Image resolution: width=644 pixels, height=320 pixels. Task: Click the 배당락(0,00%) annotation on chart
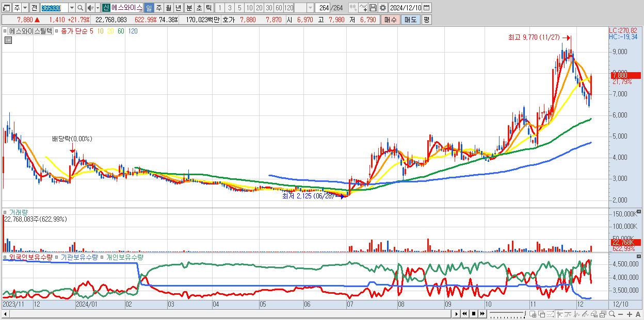[72, 139]
